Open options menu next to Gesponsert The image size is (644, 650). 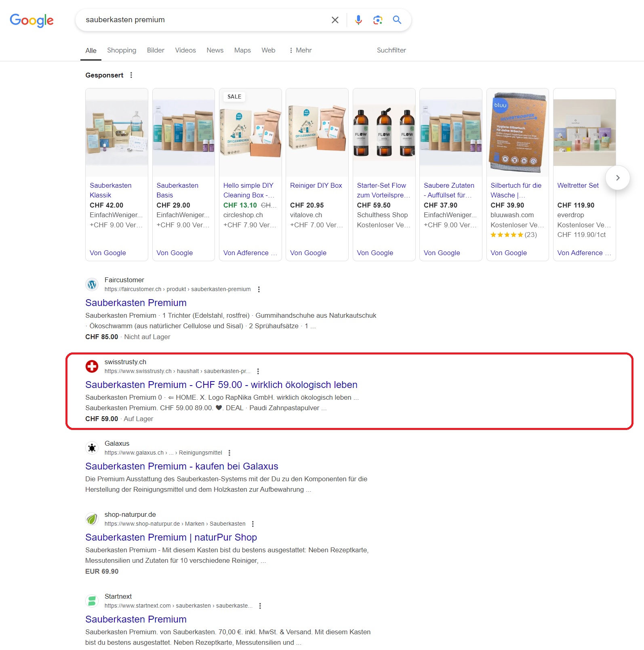[x=131, y=75]
